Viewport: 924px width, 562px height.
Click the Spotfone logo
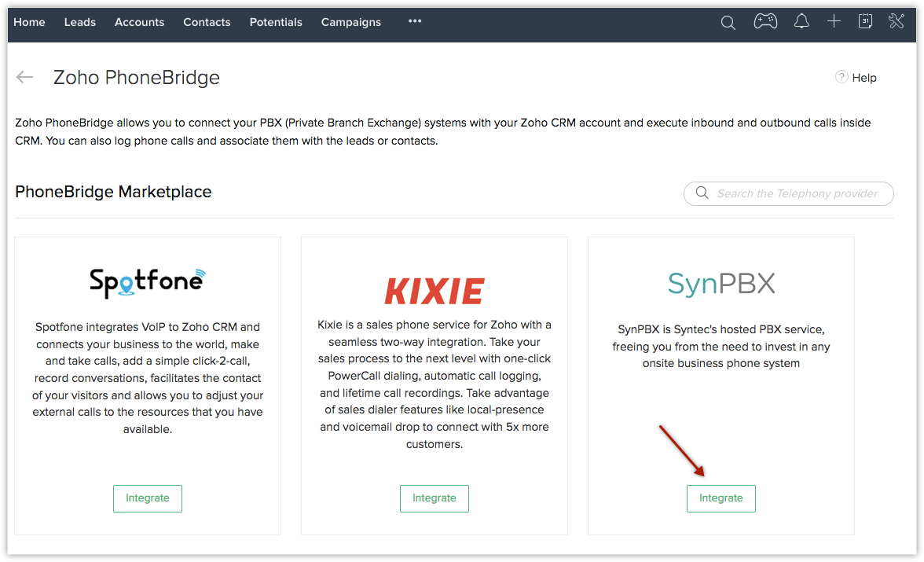click(148, 282)
